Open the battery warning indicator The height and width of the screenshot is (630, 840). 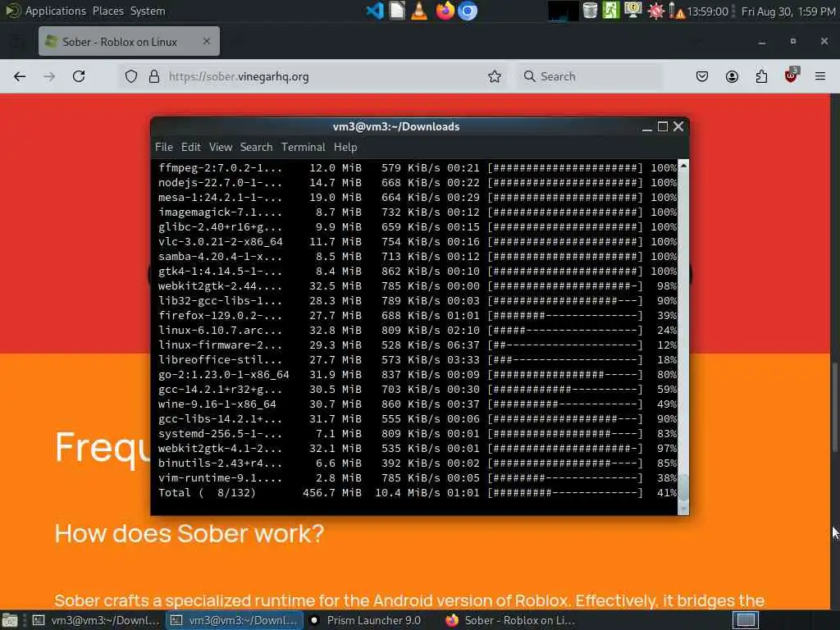[x=676, y=11]
